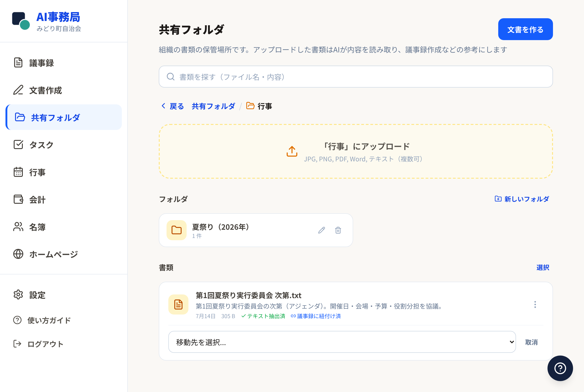The image size is (584, 392).
Task: Open the floating help question button
Action: point(560,368)
